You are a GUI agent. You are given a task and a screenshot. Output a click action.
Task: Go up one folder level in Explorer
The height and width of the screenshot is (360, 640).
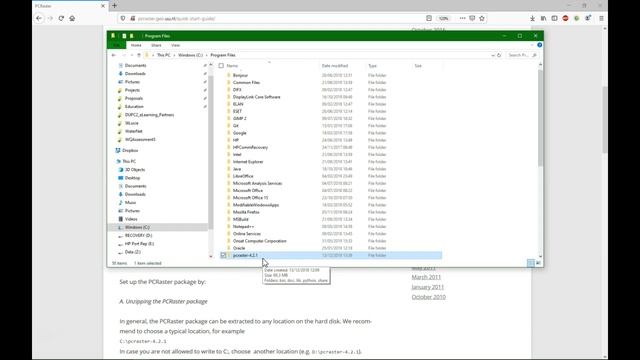click(139, 55)
